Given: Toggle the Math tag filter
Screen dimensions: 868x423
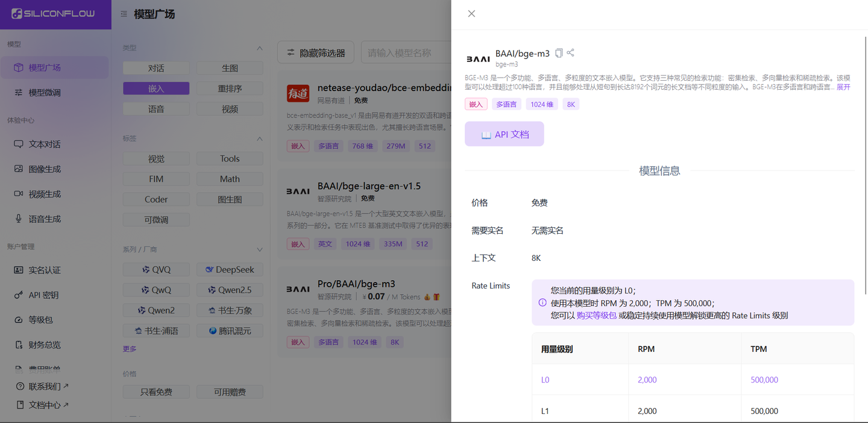Looking at the screenshot, I should pyautogui.click(x=230, y=179).
